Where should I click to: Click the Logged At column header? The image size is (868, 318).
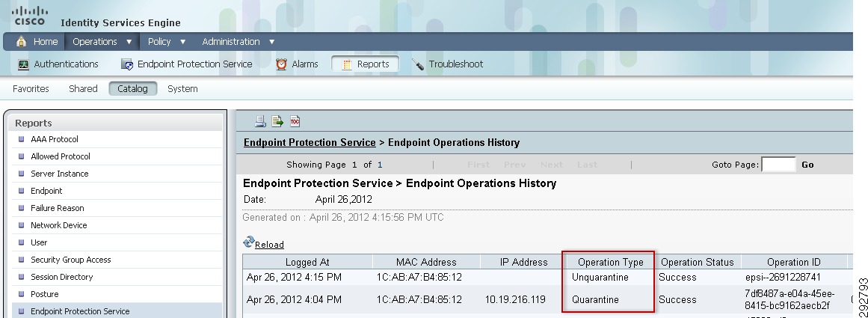pyautogui.click(x=307, y=262)
